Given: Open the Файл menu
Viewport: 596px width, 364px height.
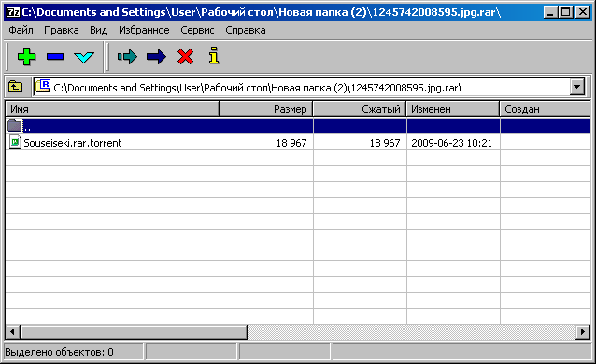Looking at the screenshot, I should pyautogui.click(x=21, y=30).
